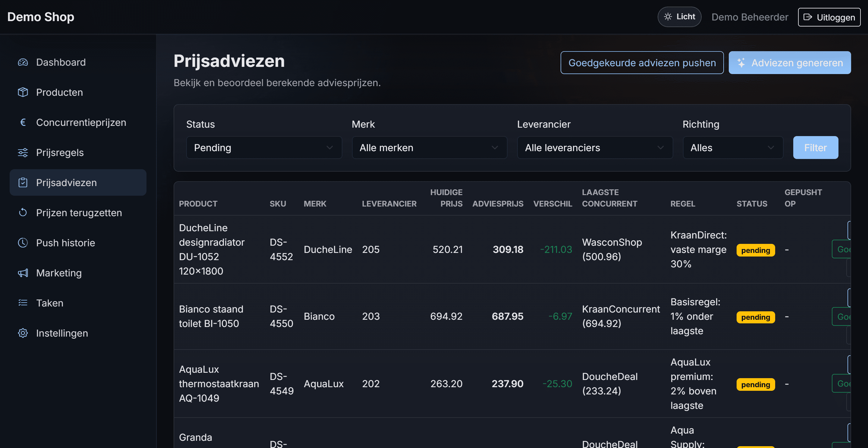Screen dimensions: 868x448
Task: Click Adviezen genereren button
Action: 790,63
